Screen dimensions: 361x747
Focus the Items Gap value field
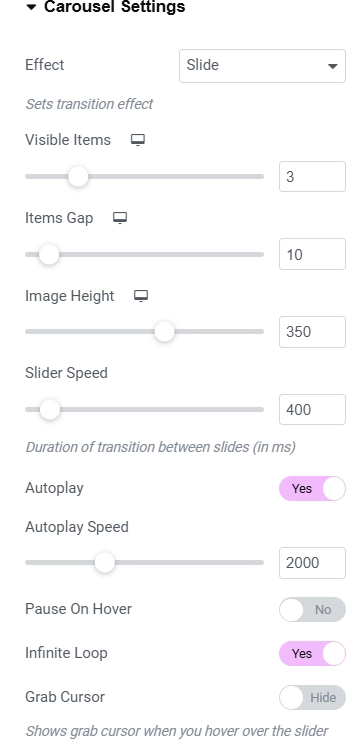tap(312, 254)
